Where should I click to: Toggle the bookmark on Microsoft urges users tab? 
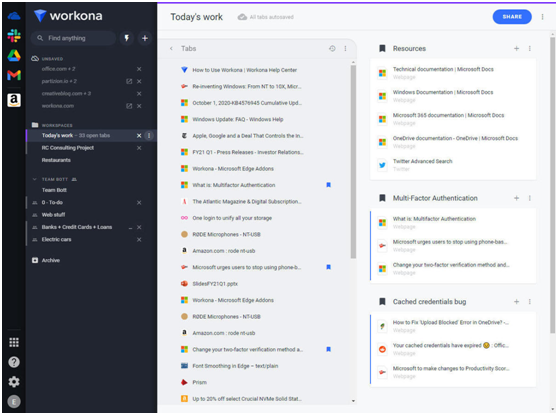[328, 267]
